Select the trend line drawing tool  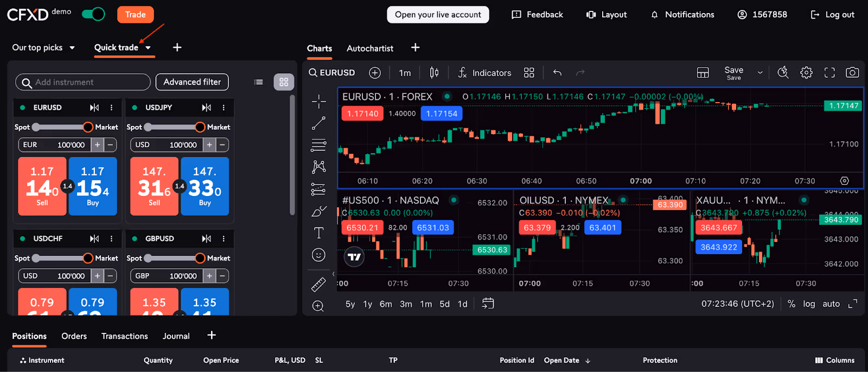point(319,123)
